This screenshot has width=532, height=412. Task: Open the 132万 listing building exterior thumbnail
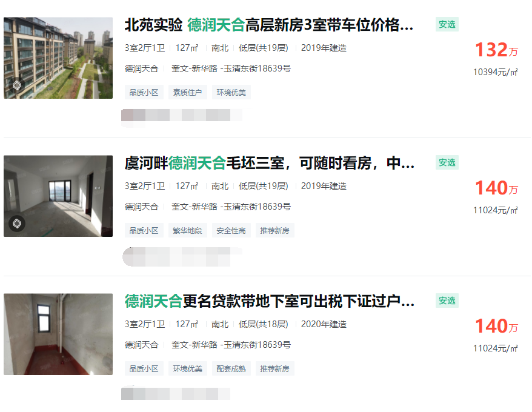tap(58, 58)
